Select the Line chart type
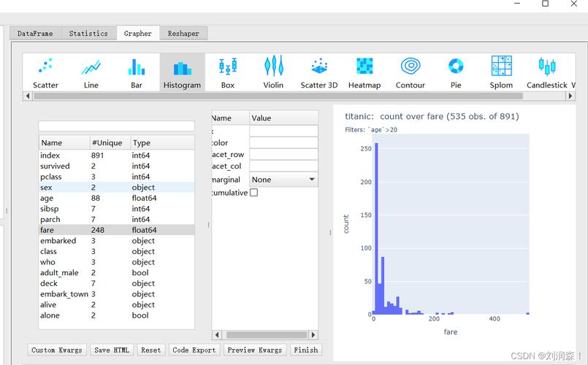 [x=91, y=72]
